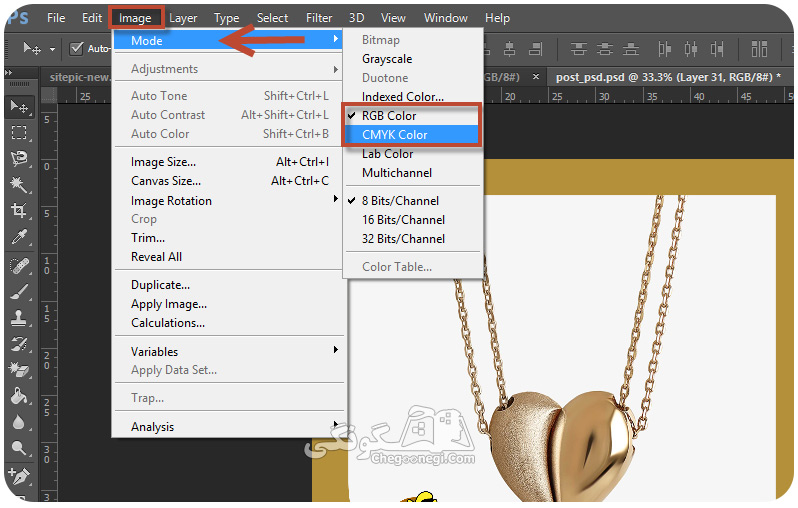Select the Eraser tool
798x508 pixels.
pos(19,370)
